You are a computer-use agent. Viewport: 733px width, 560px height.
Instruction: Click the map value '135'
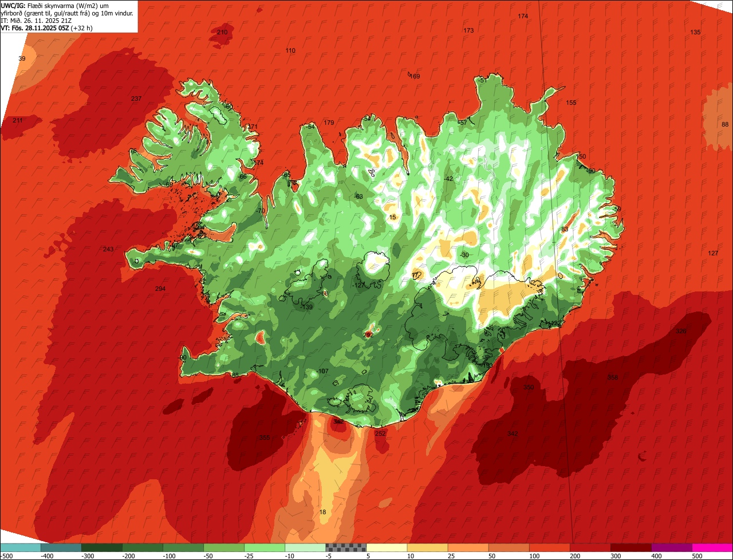(x=695, y=32)
